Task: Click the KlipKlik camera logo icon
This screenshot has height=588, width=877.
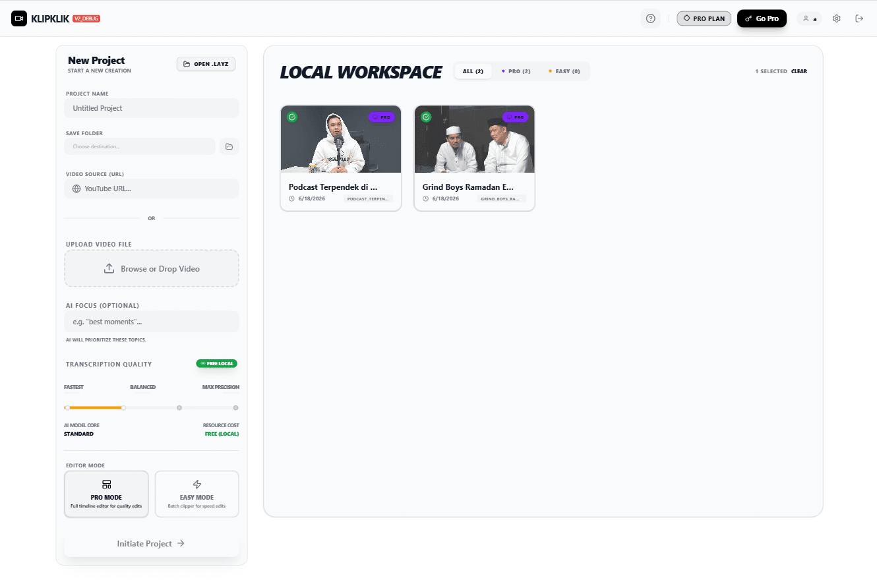Action: pos(19,18)
